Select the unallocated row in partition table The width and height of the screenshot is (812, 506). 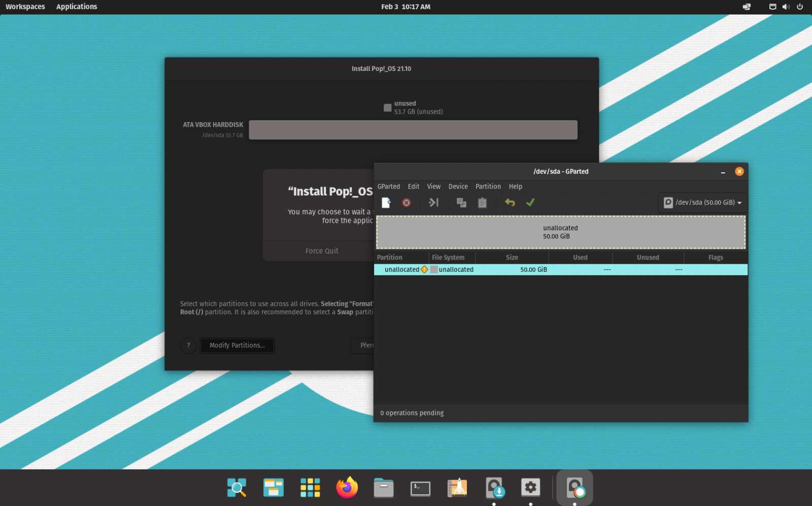point(561,270)
